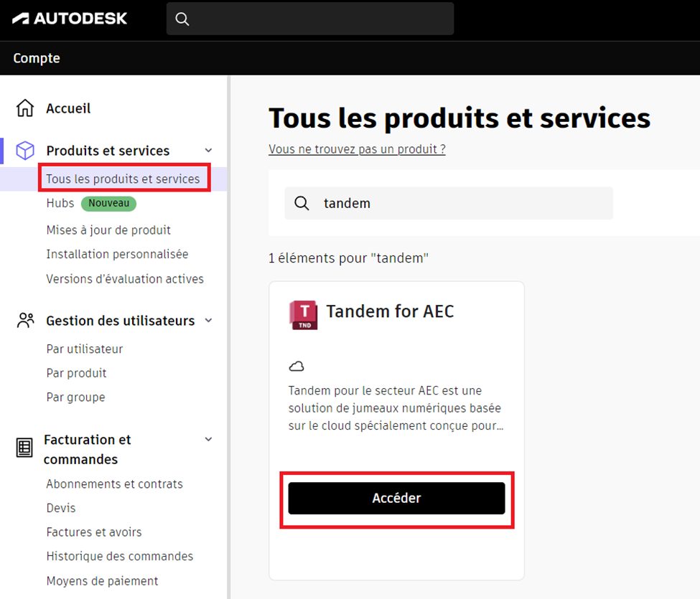
Task: Open Versions d'évaluation actives
Action: tap(125, 279)
